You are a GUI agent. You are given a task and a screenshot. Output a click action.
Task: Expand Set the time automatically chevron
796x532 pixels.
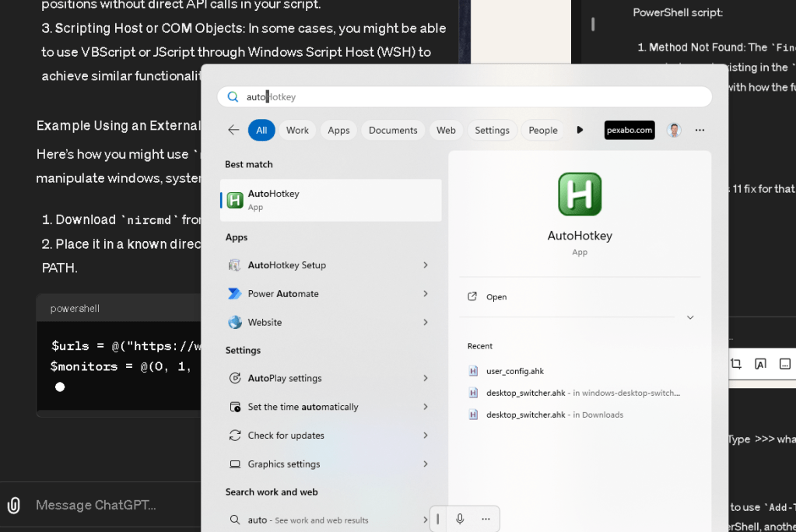pyautogui.click(x=426, y=407)
